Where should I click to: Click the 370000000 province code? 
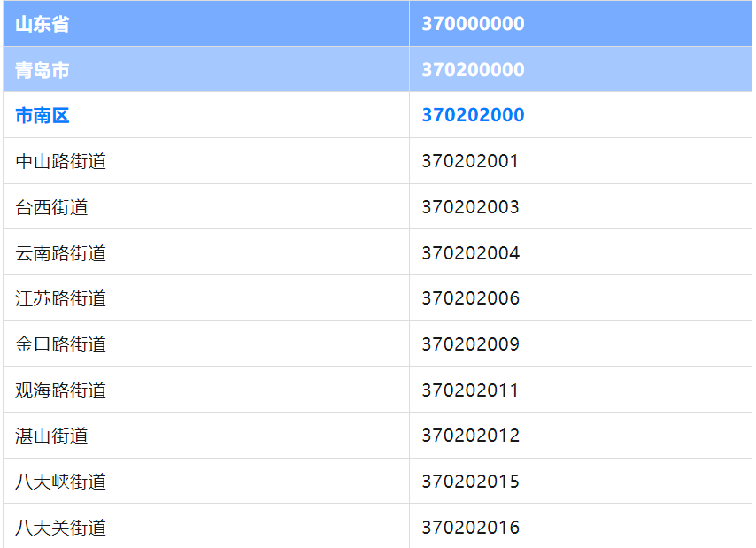473,24
